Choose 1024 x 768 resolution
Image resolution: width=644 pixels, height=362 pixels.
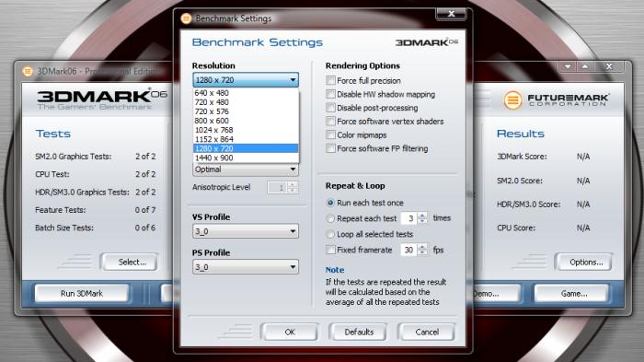(x=246, y=130)
